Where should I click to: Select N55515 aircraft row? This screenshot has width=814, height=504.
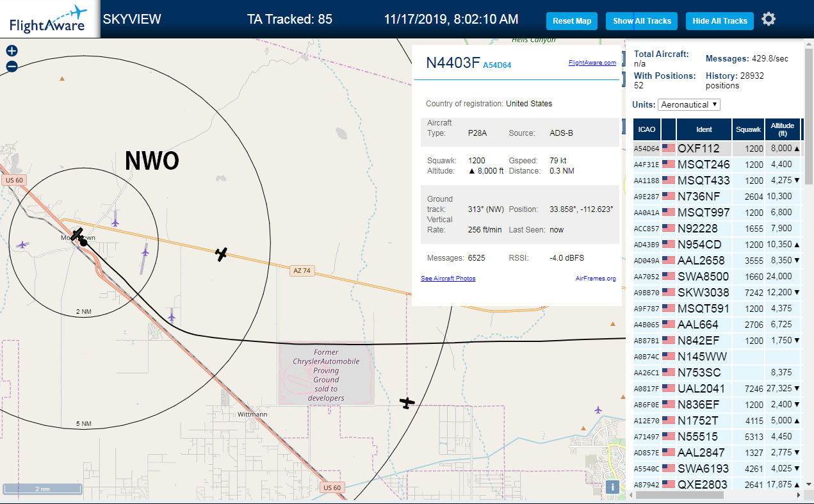(x=718, y=437)
